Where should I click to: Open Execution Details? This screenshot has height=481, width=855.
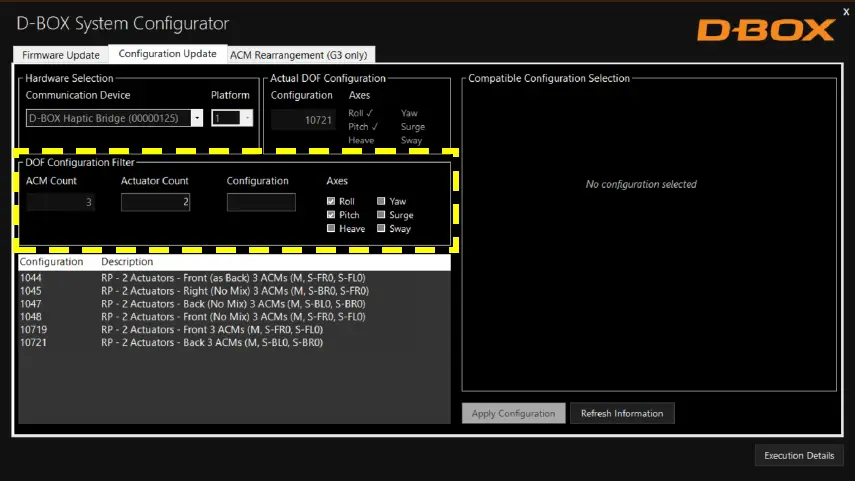tap(799, 455)
